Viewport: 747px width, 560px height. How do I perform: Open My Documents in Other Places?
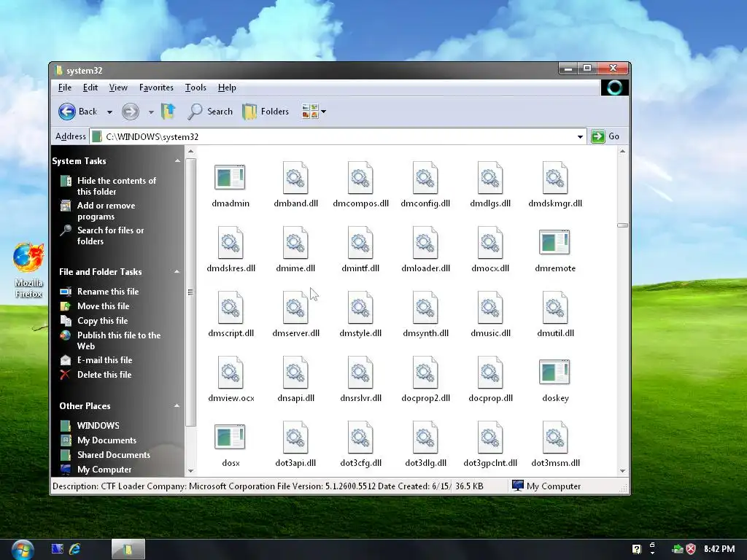click(x=107, y=440)
